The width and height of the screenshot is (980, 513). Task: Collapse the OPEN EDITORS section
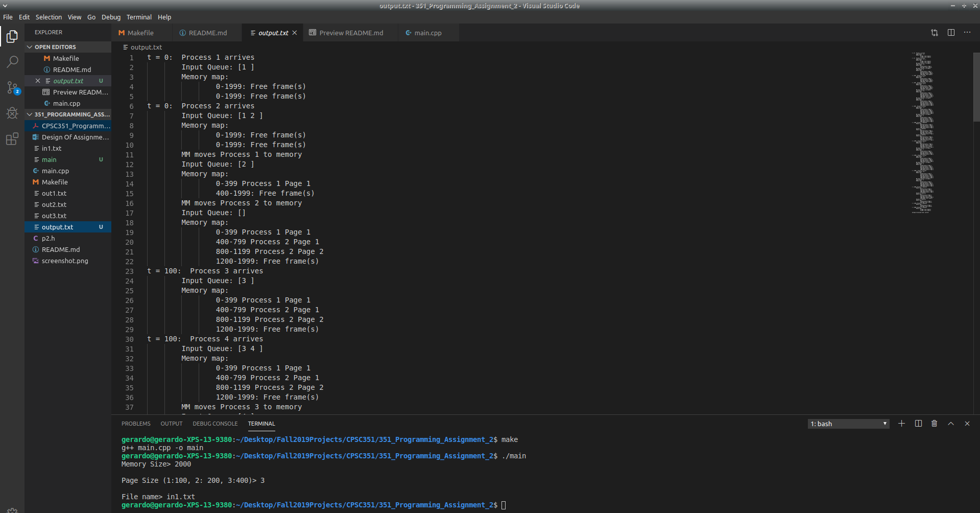pyautogui.click(x=68, y=47)
